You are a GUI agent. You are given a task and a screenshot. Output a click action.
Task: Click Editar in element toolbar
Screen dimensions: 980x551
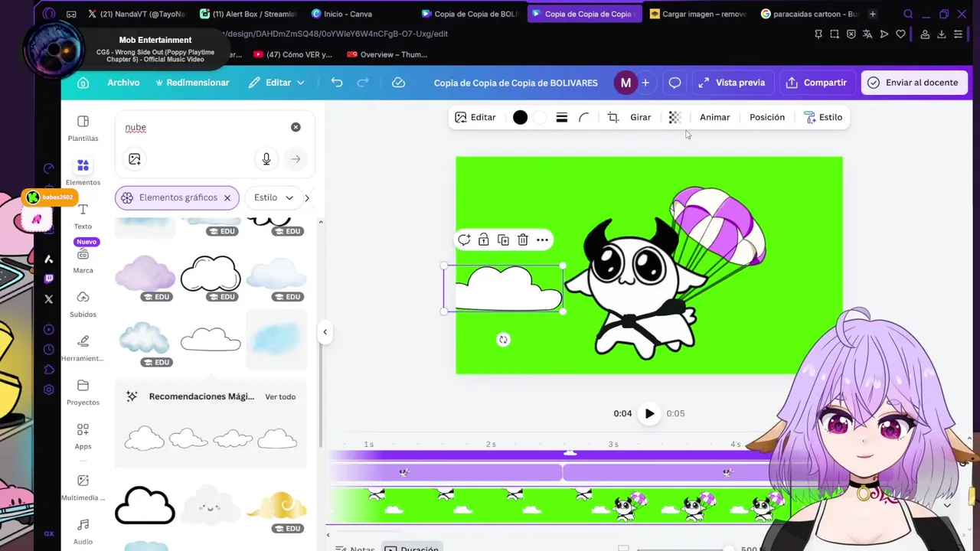click(x=475, y=117)
